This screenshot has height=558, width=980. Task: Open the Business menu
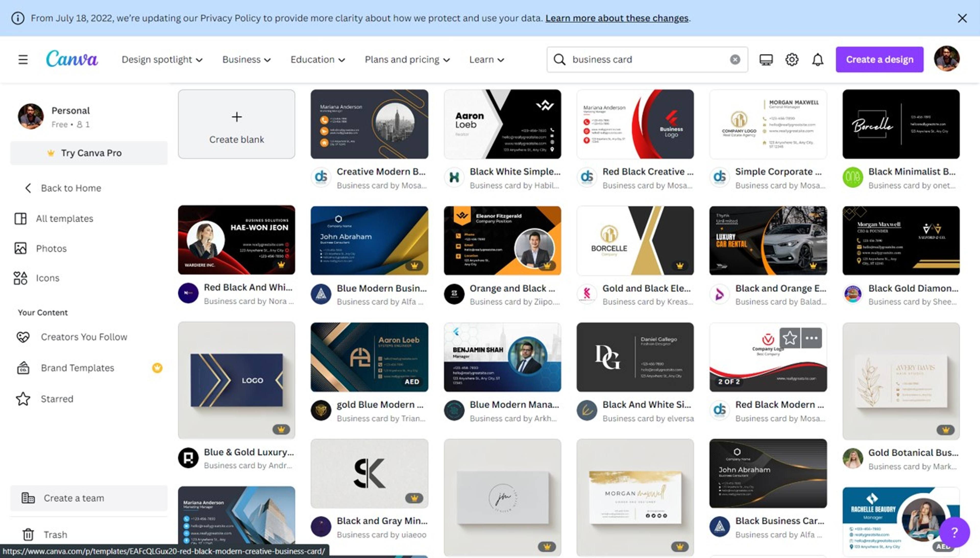coord(246,59)
